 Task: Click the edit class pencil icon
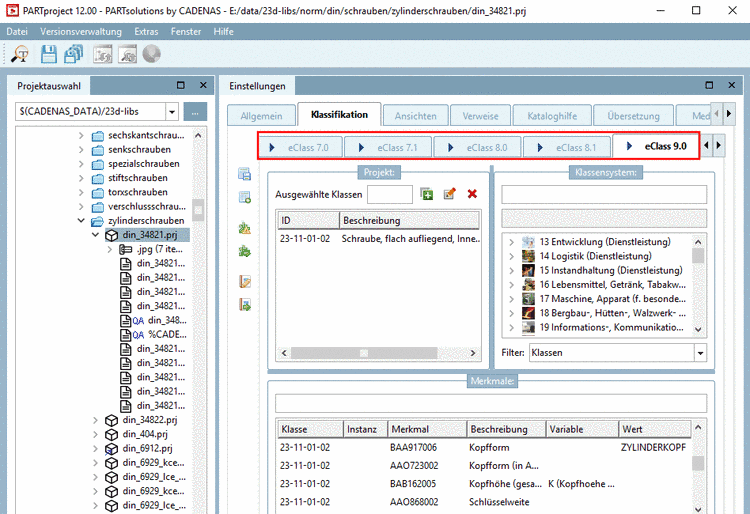tap(450, 194)
